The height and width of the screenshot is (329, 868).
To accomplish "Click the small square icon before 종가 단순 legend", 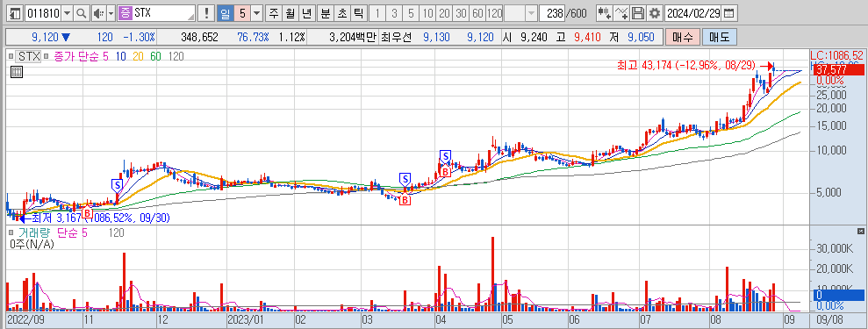I will (x=46, y=56).
